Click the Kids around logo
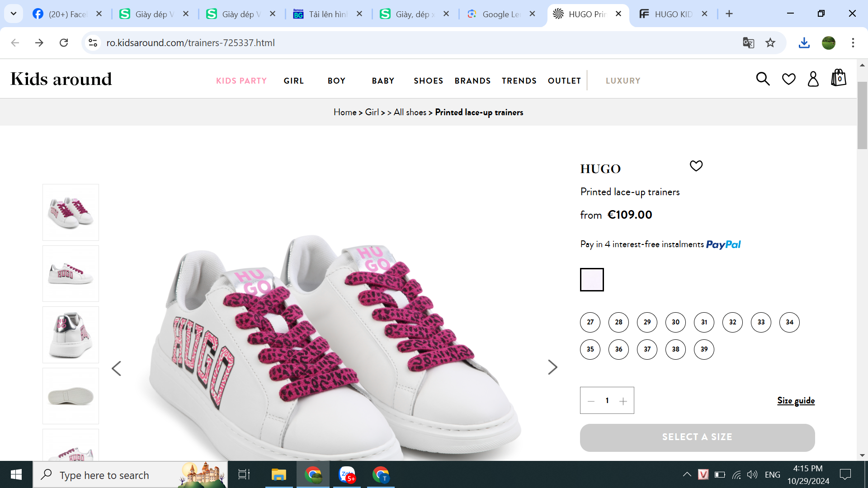868x488 pixels. point(61,79)
